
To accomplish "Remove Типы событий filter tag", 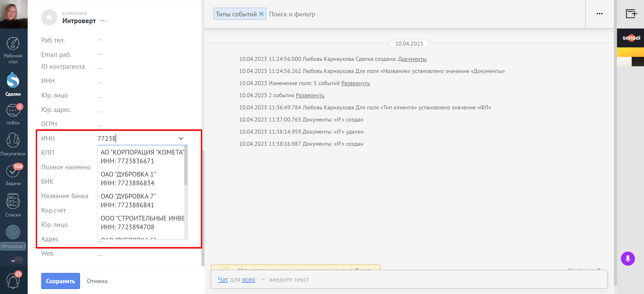I will [x=261, y=14].
